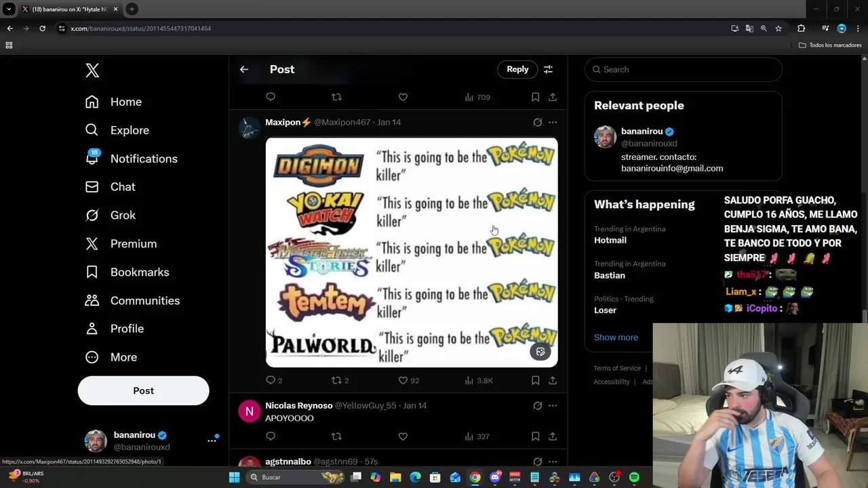The height and width of the screenshot is (488, 868).
Task: Repost the top post with 709 views
Action: 336,97
